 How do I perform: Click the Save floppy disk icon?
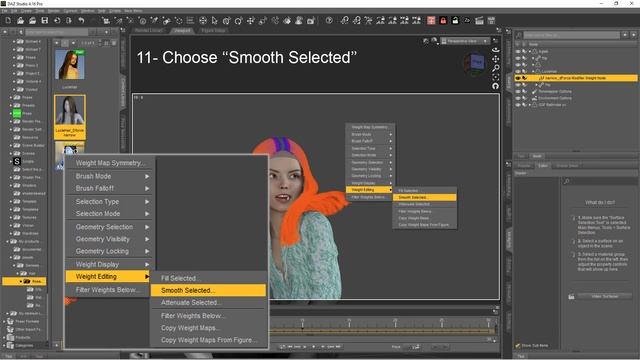tap(45, 20)
